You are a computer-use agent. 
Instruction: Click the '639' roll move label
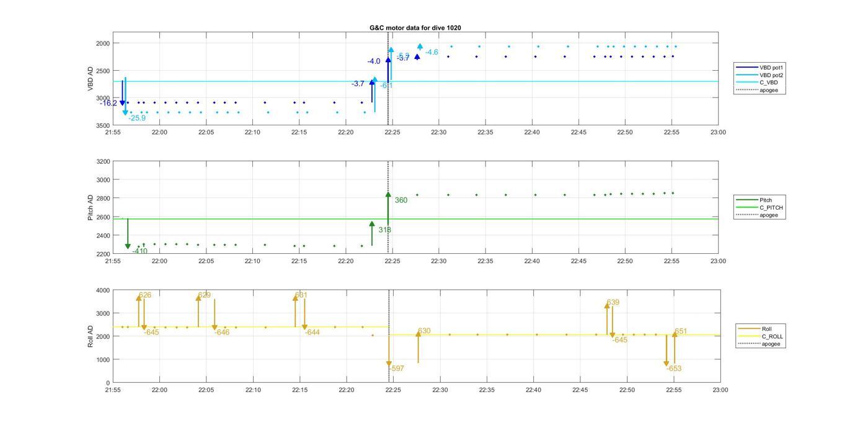613,303
